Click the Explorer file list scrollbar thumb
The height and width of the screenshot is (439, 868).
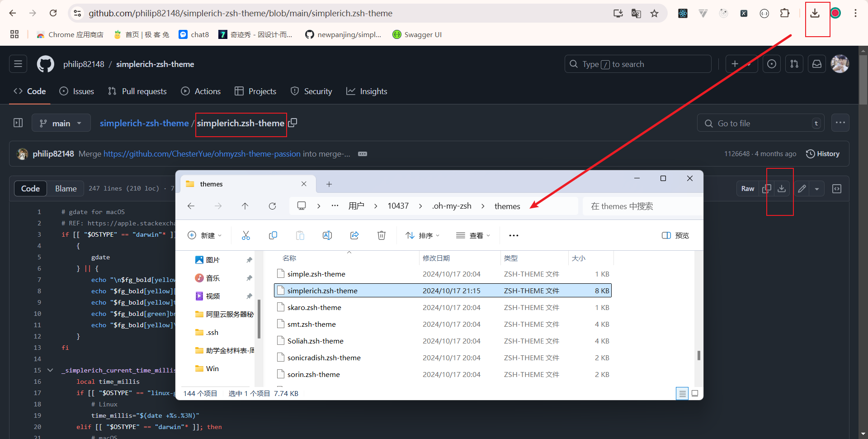pyautogui.click(x=699, y=355)
